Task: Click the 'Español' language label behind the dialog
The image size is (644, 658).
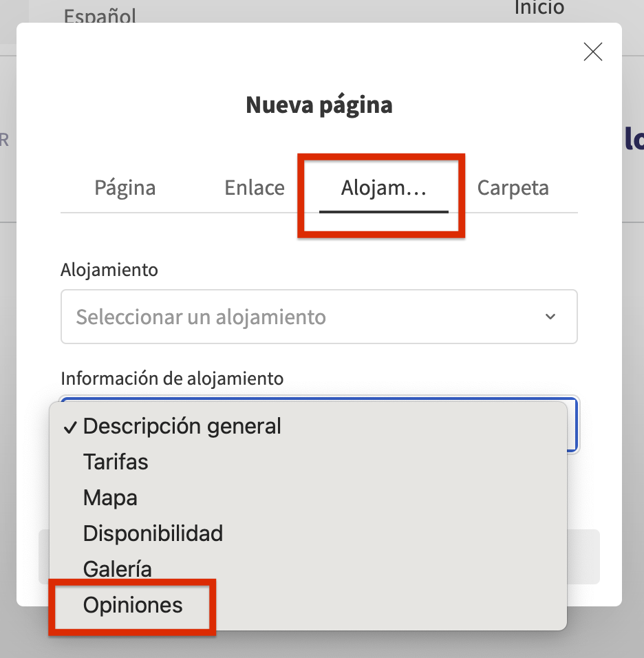Action: pyautogui.click(x=100, y=15)
